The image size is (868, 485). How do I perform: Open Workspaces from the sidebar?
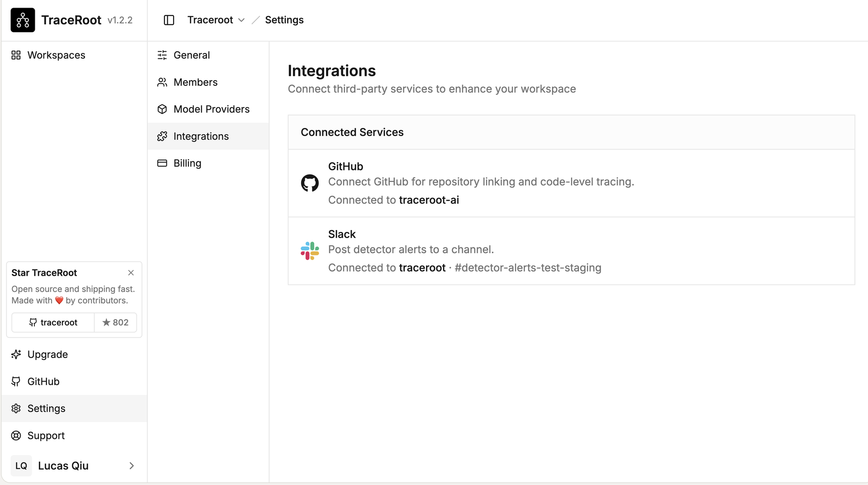74,55
